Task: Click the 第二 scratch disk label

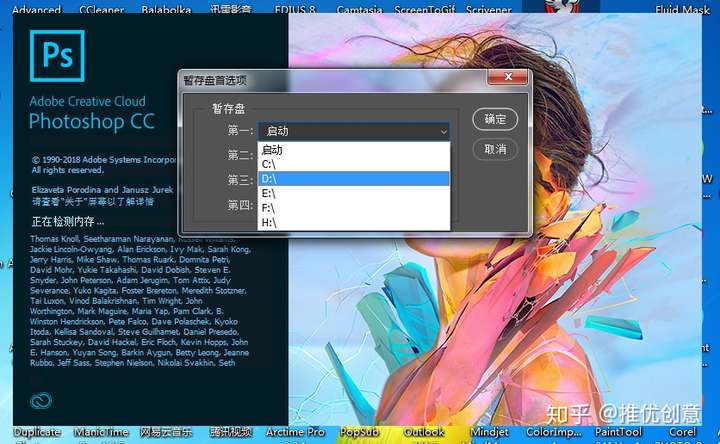Action: (241, 155)
